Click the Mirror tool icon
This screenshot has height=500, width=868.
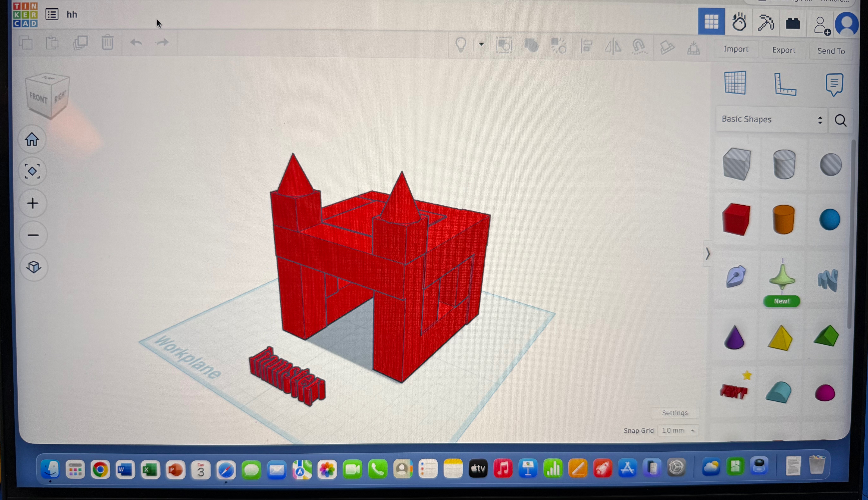pyautogui.click(x=613, y=46)
